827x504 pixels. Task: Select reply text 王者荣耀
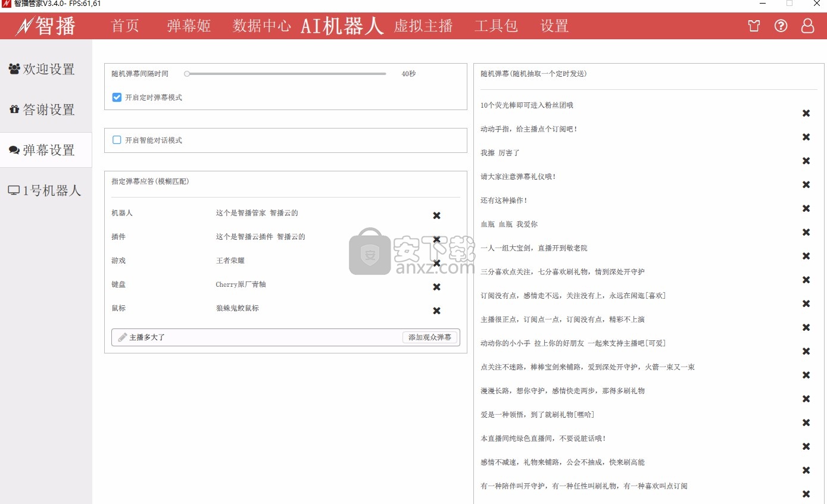pyautogui.click(x=230, y=261)
